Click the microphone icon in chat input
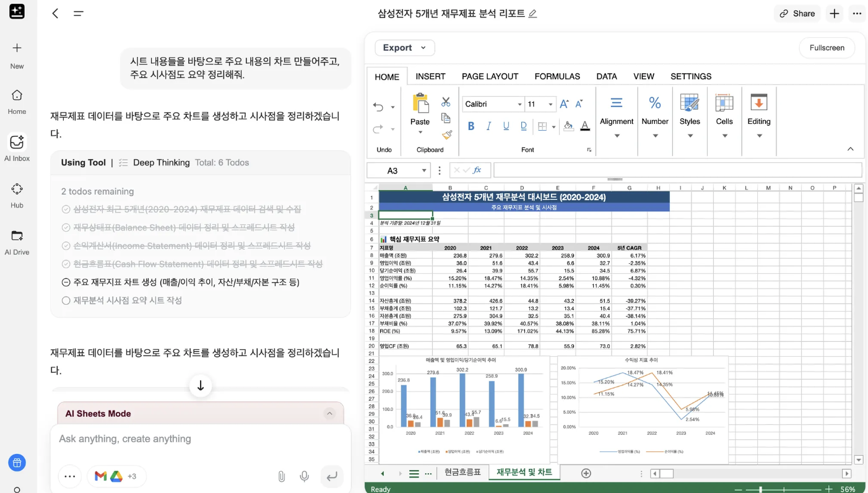868x493 pixels. [x=304, y=476]
